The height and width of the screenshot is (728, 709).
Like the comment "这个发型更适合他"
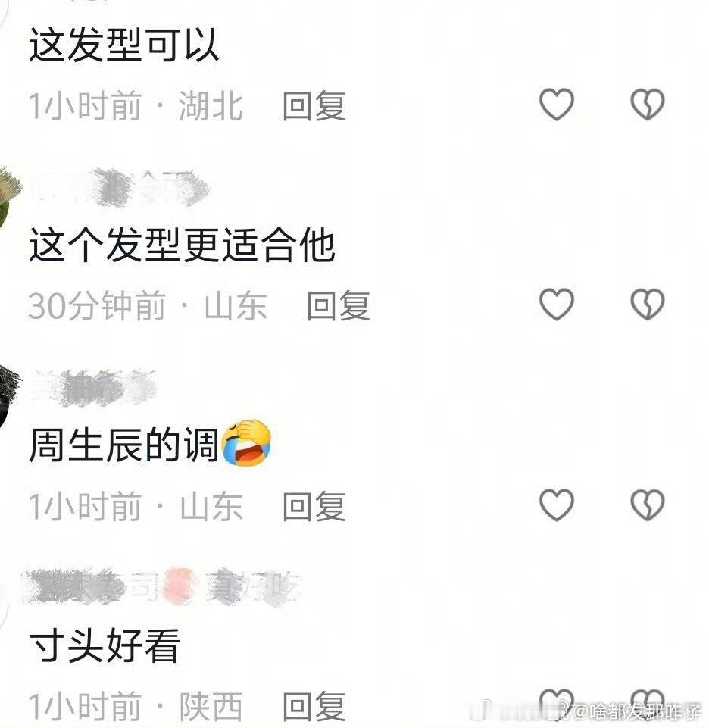556,304
